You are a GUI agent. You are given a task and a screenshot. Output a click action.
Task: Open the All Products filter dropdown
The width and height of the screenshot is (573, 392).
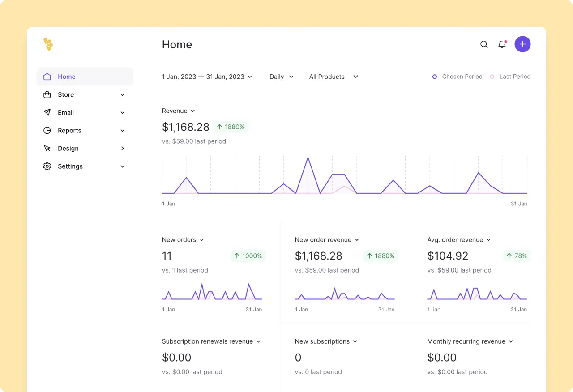pos(333,77)
